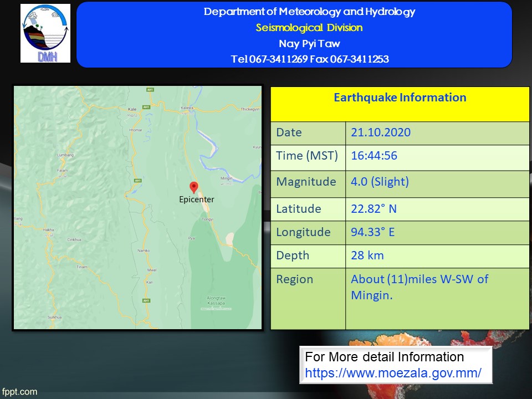Select the Latitude value 22.82° N cell
Screen dimensions: 532x399
click(x=374, y=209)
